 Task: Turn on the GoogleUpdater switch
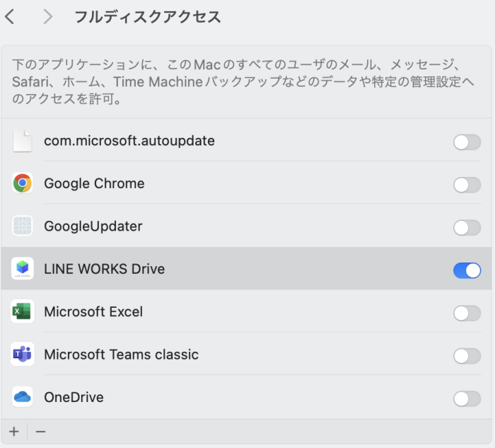(x=467, y=228)
